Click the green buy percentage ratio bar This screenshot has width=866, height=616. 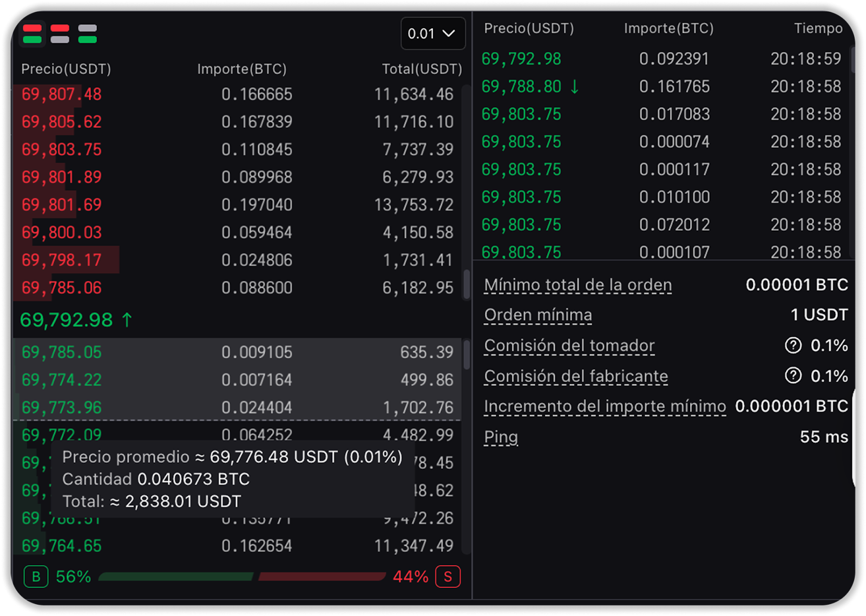point(175,577)
